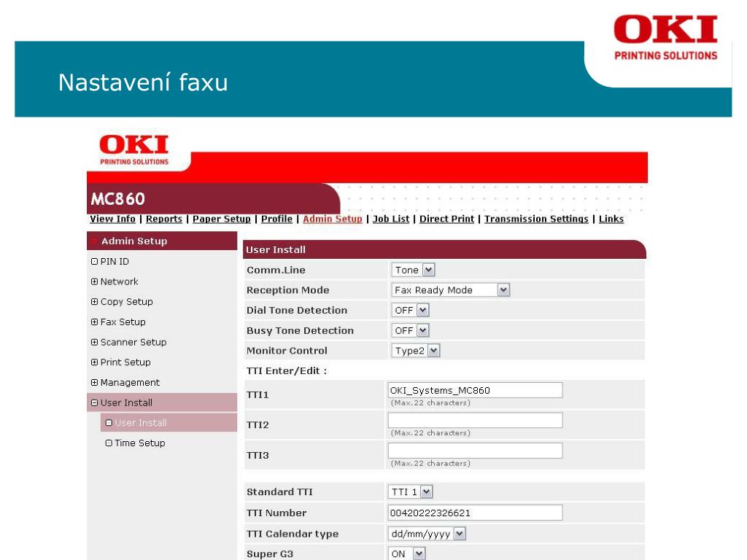
Task: Open the Busy Tone Detection dropdown
Action: tap(410, 330)
